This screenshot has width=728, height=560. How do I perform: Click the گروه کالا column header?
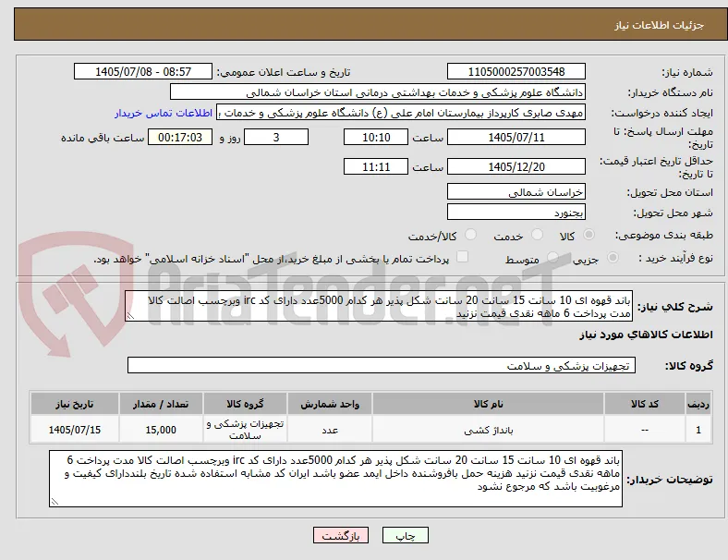245,404
